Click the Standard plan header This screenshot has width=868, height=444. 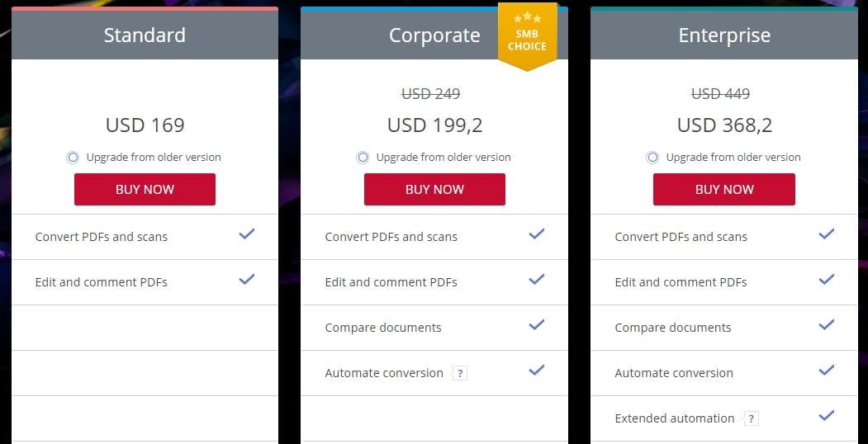pyautogui.click(x=145, y=35)
